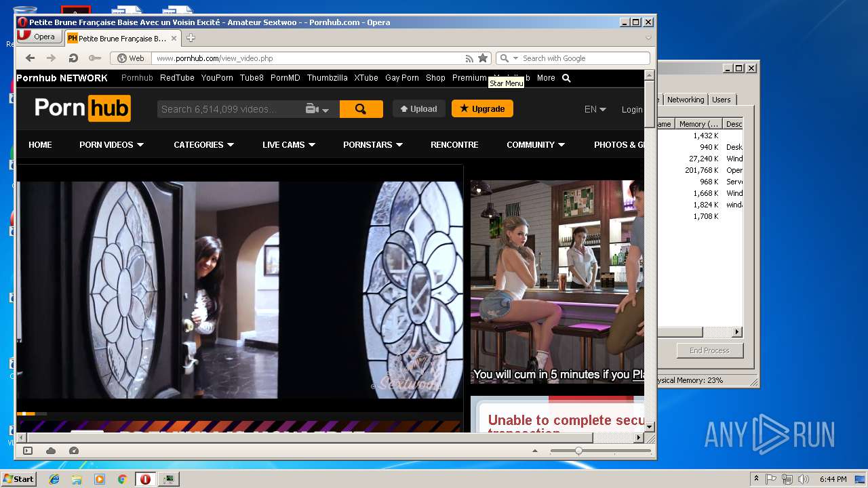Click the site logo in the header
Screen dimensions: 868x488
tap(82, 108)
